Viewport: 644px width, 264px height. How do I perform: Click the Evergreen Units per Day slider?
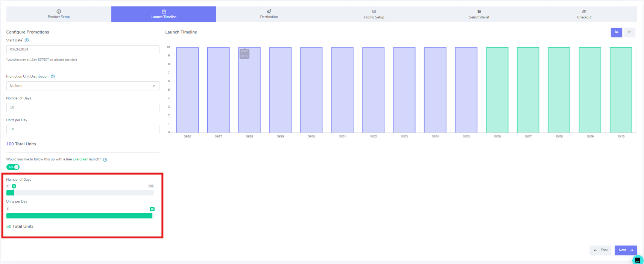(80, 216)
